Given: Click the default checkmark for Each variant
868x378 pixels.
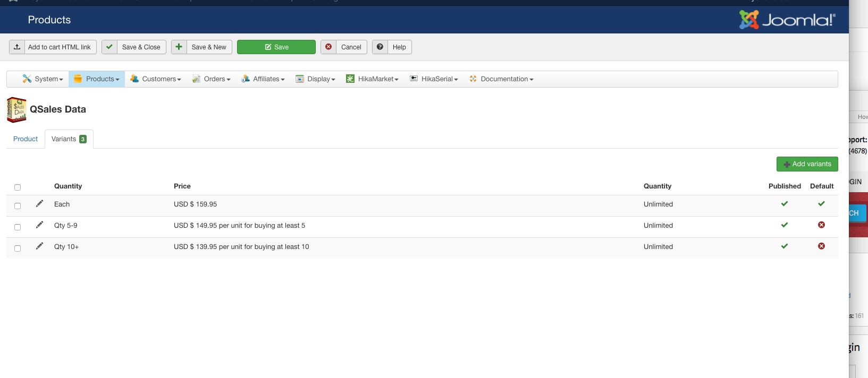Looking at the screenshot, I should 821,204.
